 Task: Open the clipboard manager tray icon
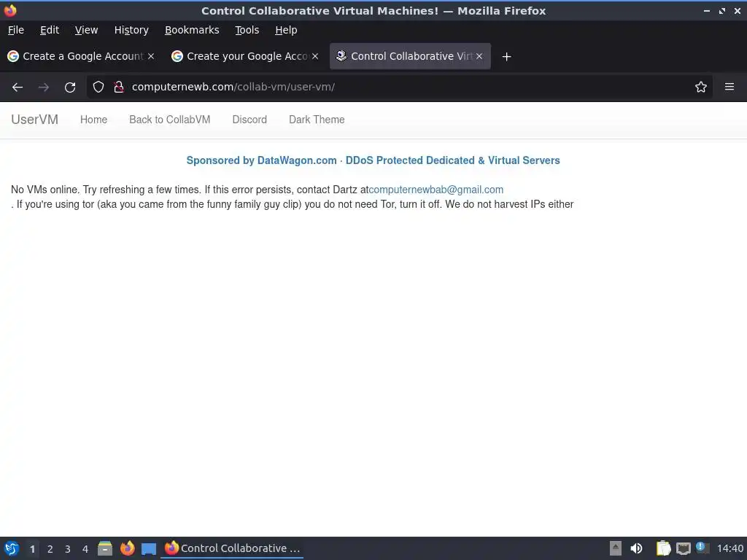pyautogui.click(x=662, y=548)
